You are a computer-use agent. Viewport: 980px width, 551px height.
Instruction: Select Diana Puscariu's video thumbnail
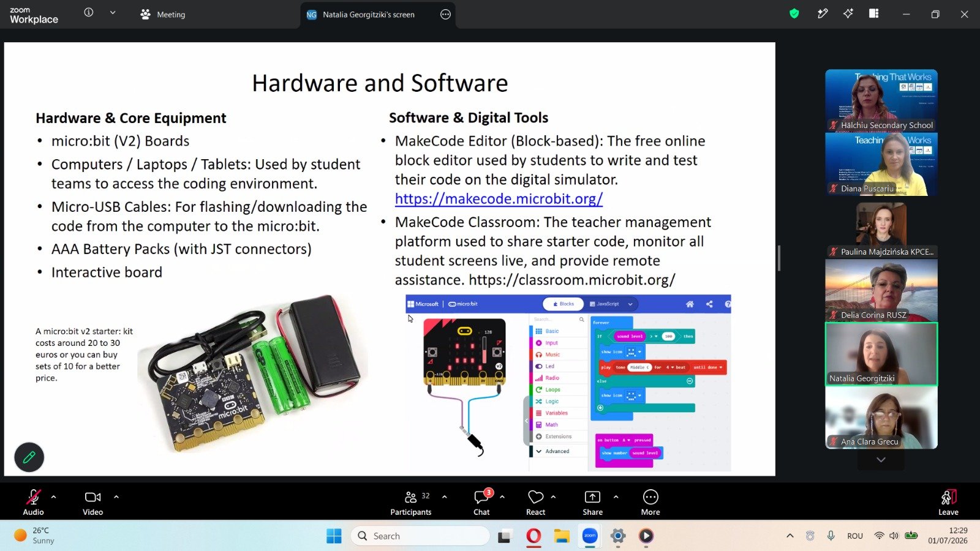(x=881, y=164)
